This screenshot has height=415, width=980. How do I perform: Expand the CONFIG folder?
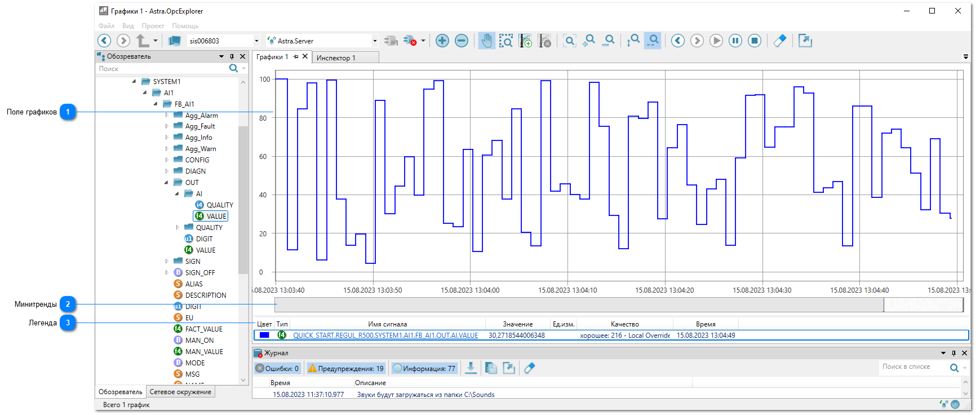pos(167,160)
